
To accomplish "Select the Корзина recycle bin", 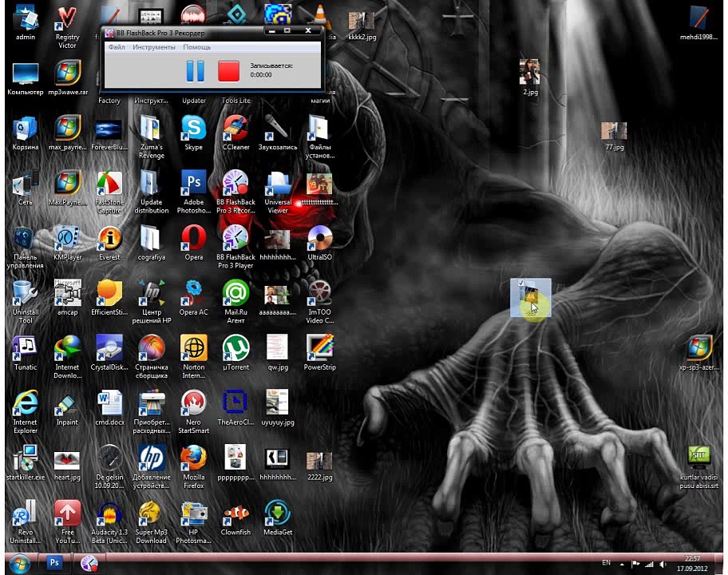I will click(26, 133).
